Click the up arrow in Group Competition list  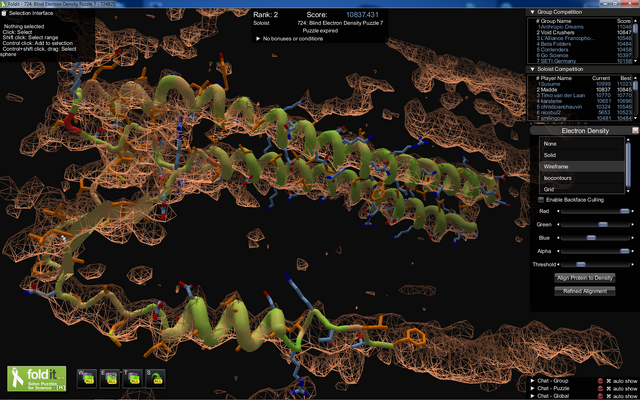point(636,20)
